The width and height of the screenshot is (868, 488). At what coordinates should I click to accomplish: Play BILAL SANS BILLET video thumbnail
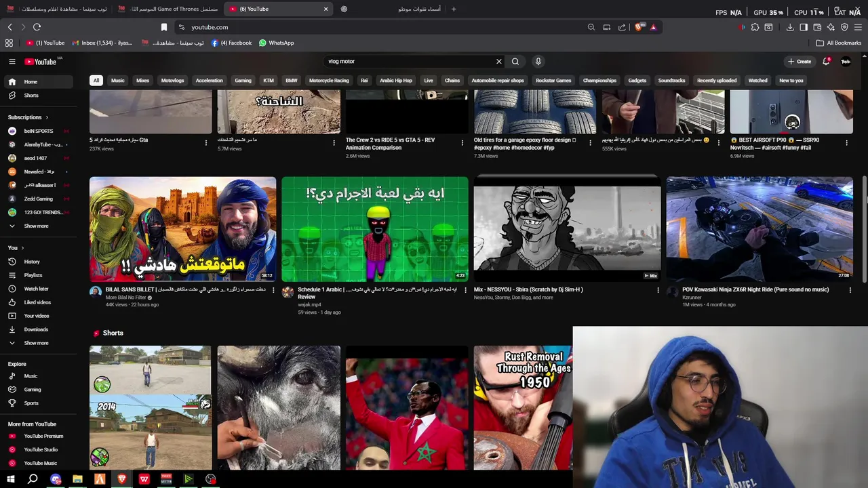[x=182, y=229]
